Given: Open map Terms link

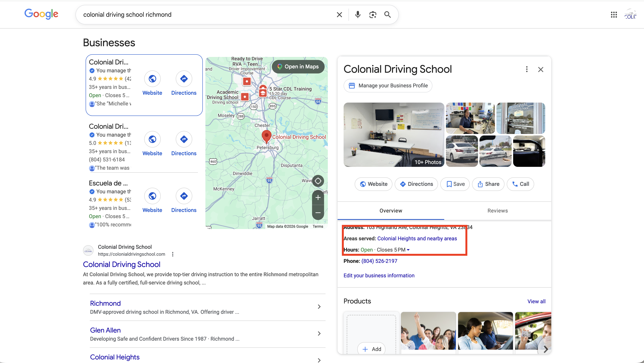Looking at the screenshot, I should (318, 227).
